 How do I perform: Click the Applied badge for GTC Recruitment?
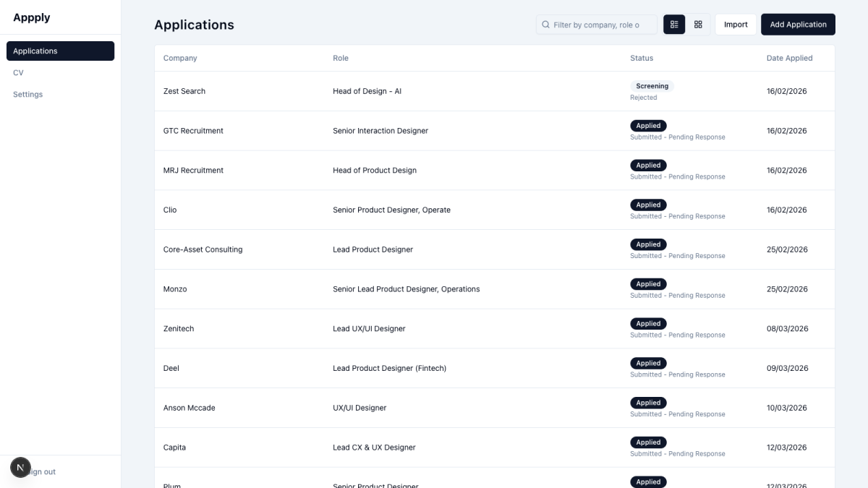pyautogui.click(x=648, y=126)
